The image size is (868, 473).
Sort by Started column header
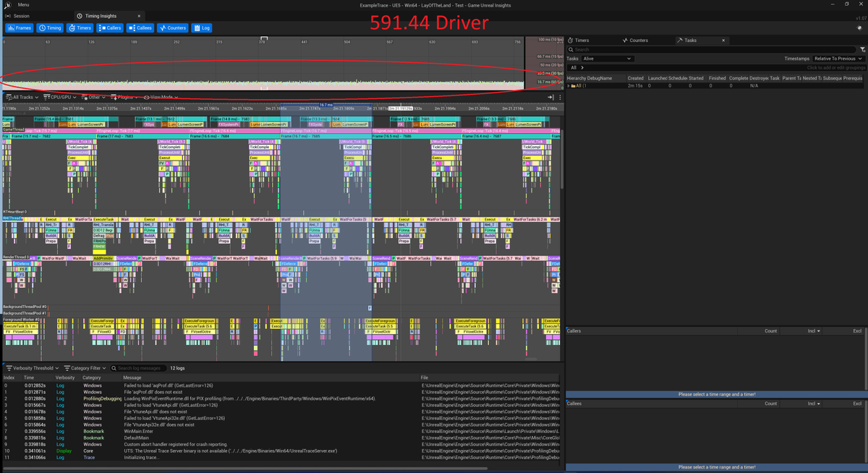tap(696, 78)
